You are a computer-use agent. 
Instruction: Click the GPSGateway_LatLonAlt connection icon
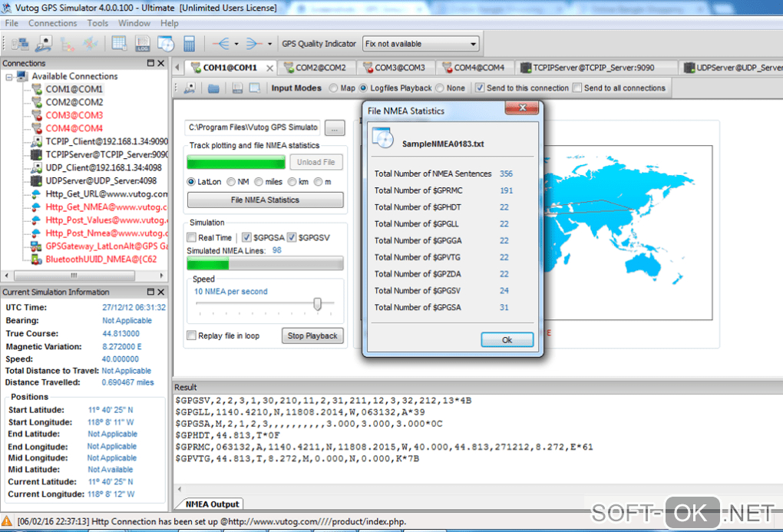pos(37,246)
